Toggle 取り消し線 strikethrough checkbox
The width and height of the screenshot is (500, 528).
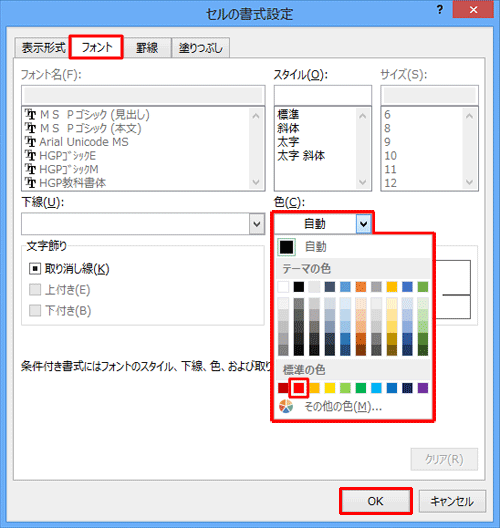click(35, 269)
